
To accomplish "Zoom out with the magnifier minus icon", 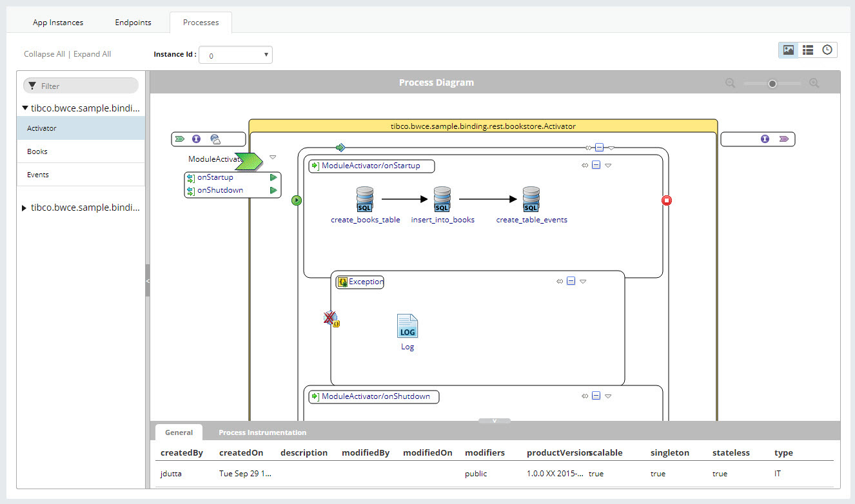I will click(730, 83).
